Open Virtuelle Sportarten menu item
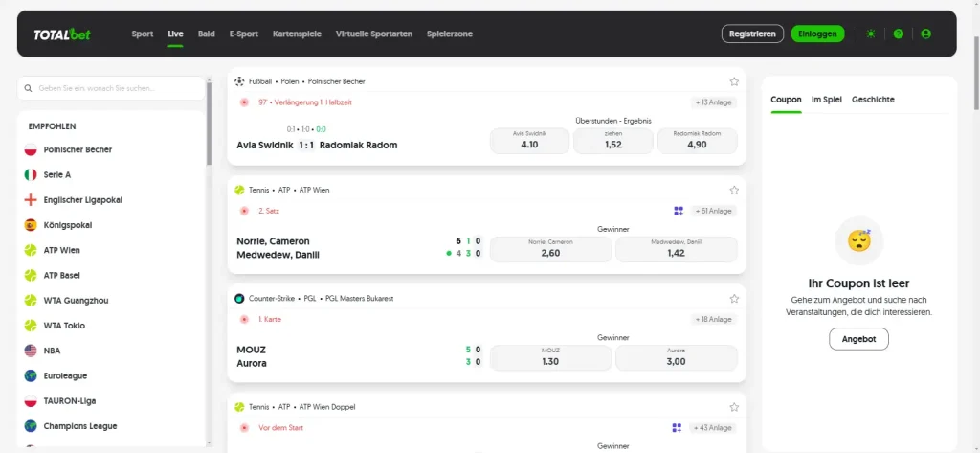Image resolution: width=980 pixels, height=453 pixels. click(x=374, y=34)
